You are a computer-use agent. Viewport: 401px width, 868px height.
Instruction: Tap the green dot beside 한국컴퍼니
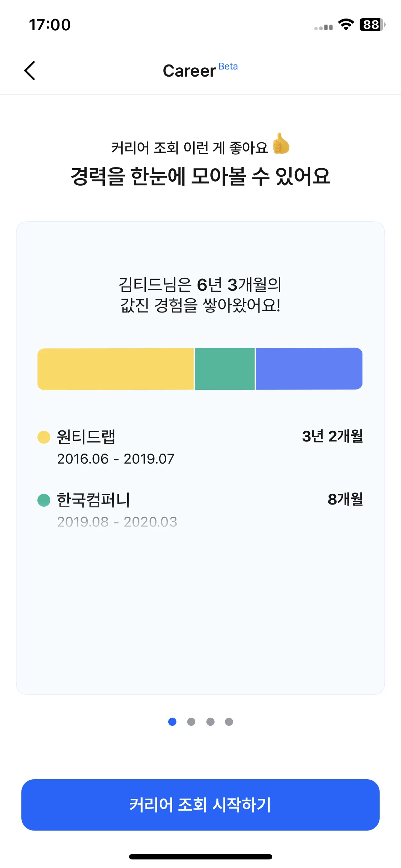pos(44,500)
